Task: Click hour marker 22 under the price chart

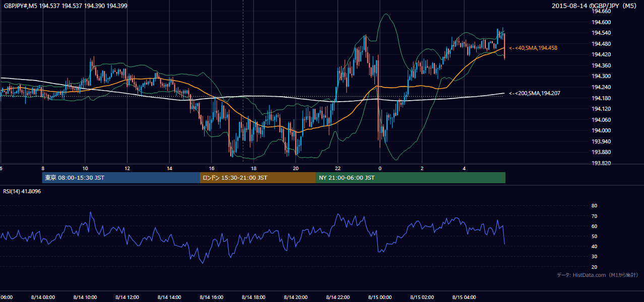Action: (338, 169)
